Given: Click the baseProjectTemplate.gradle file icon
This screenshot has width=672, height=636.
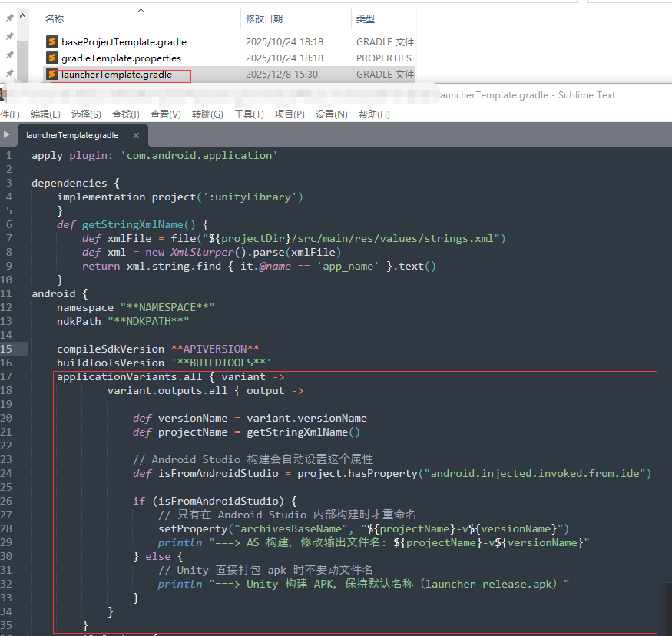Looking at the screenshot, I should [x=52, y=41].
